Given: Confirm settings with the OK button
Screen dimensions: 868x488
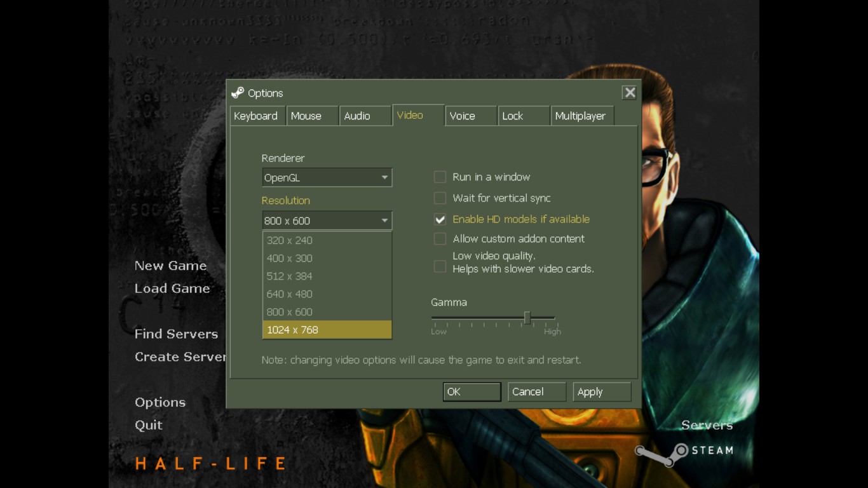Looking at the screenshot, I should pyautogui.click(x=471, y=392).
